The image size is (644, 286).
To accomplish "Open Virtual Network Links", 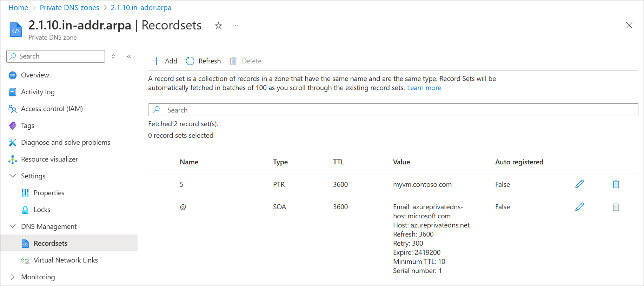I will click(x=66, y=260).
